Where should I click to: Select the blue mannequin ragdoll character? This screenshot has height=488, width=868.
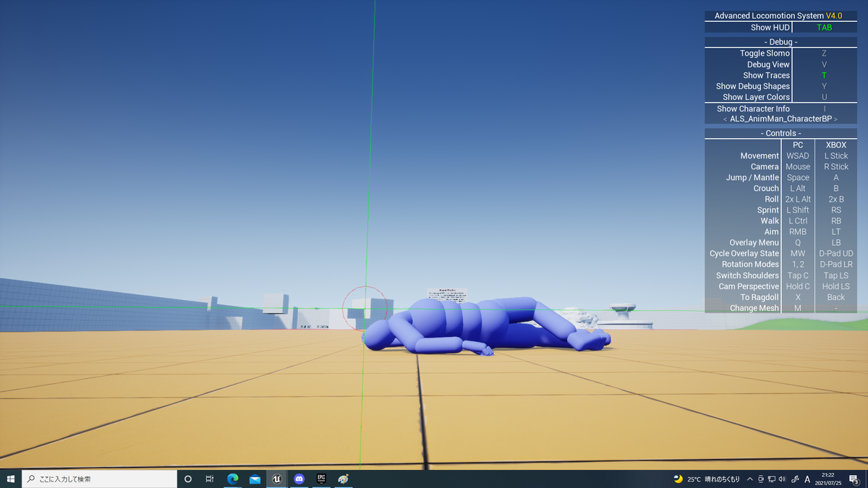(x=485, y=325)
